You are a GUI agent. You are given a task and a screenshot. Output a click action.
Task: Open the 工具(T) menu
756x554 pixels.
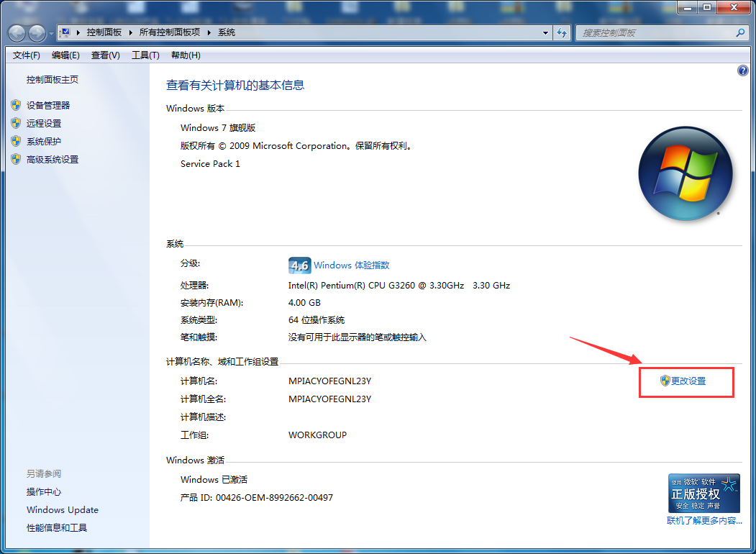(145, 55)
